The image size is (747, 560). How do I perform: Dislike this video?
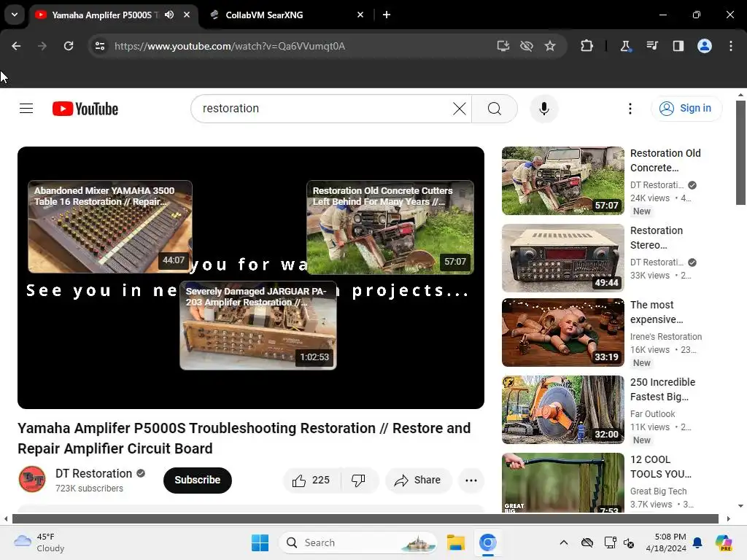[358, 480]
